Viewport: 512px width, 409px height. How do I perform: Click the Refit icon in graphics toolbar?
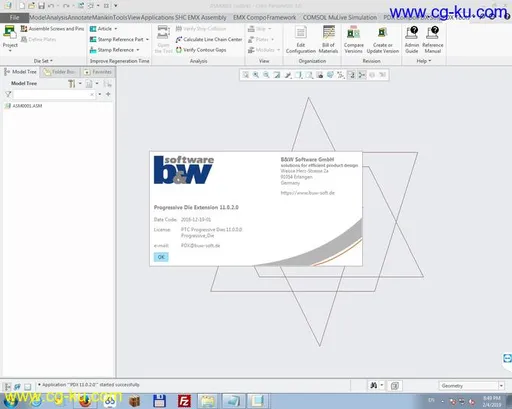[x=246, y=75]
